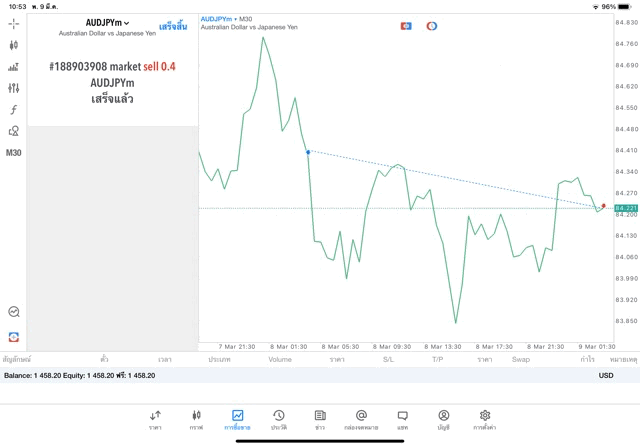This screenshot has width=640, height=447.
Task: Sort by ประเภท column header
Action: coord(219,360)
